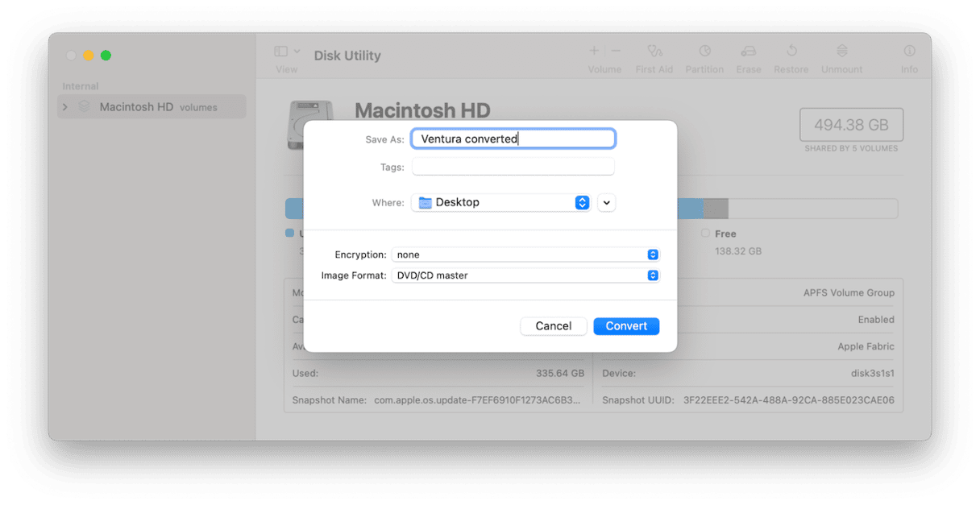980x505 pixels.
Task: Open the Image Format dropdown
Action: pos(525,275)
